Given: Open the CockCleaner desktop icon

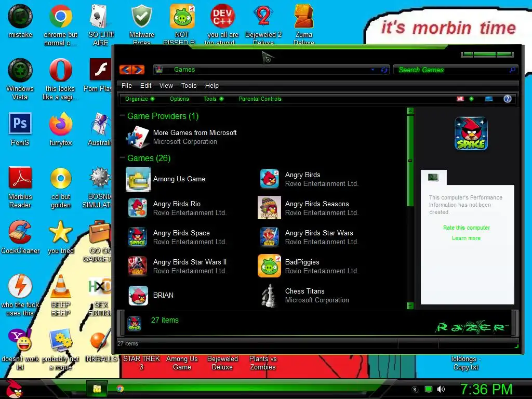Looking at the screenshot, I should pyautogui.click(x=20, y=232).
